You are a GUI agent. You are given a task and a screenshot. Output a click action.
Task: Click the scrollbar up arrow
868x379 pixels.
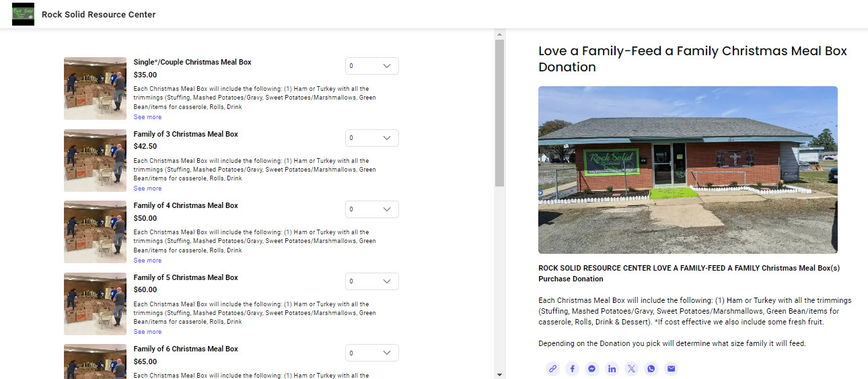coord(499,34)
